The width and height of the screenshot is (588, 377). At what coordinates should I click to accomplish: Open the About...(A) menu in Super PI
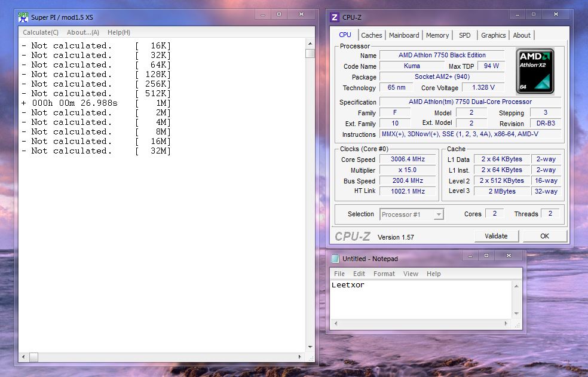click(83, 32)
